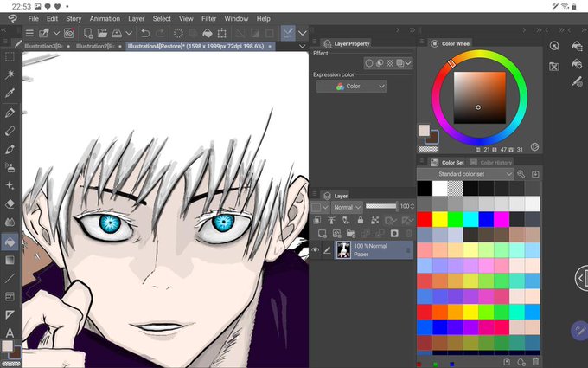This screenshot has height=368, width=588.
Task: Adjust the layer opacity stepper arrows
Action: pos(412,206)
